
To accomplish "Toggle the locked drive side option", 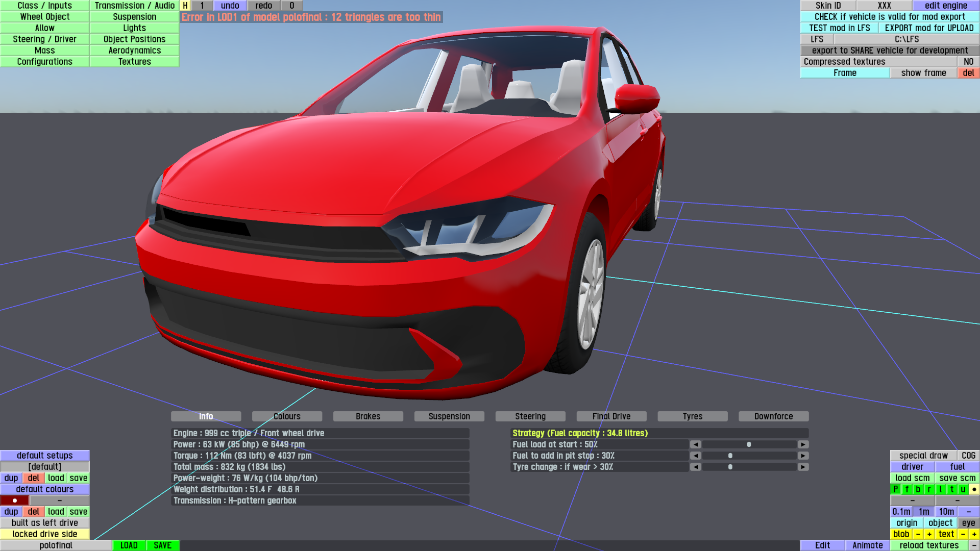I will [45, 534].
